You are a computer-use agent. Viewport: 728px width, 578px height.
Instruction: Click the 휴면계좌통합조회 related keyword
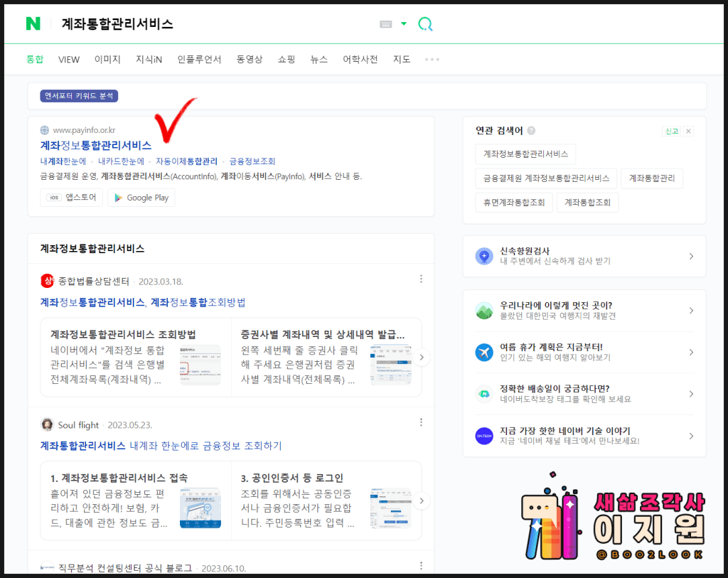click(x=513, y=203)
